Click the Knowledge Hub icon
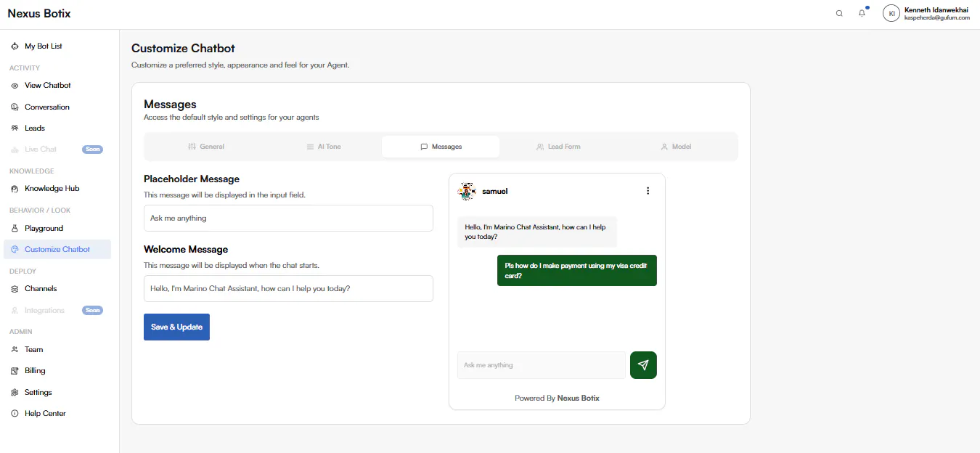 point(15,189)
